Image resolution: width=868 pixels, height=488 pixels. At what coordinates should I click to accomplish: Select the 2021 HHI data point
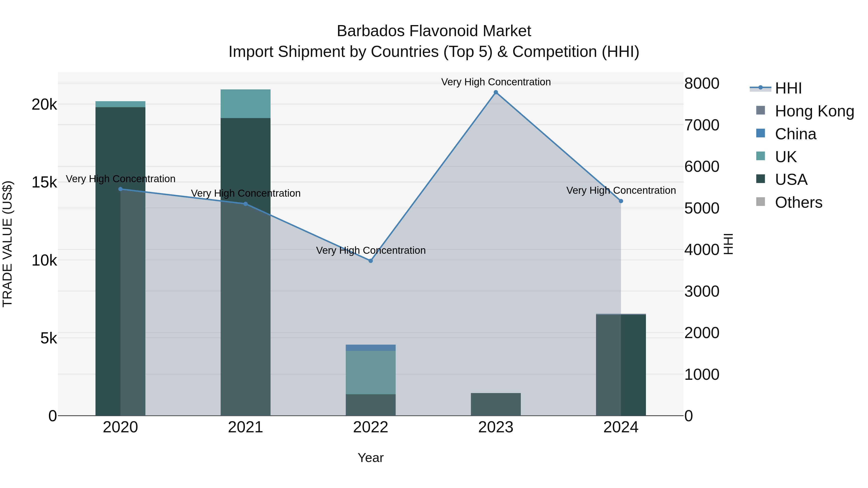pyautogui.click(x=245, y=204)
